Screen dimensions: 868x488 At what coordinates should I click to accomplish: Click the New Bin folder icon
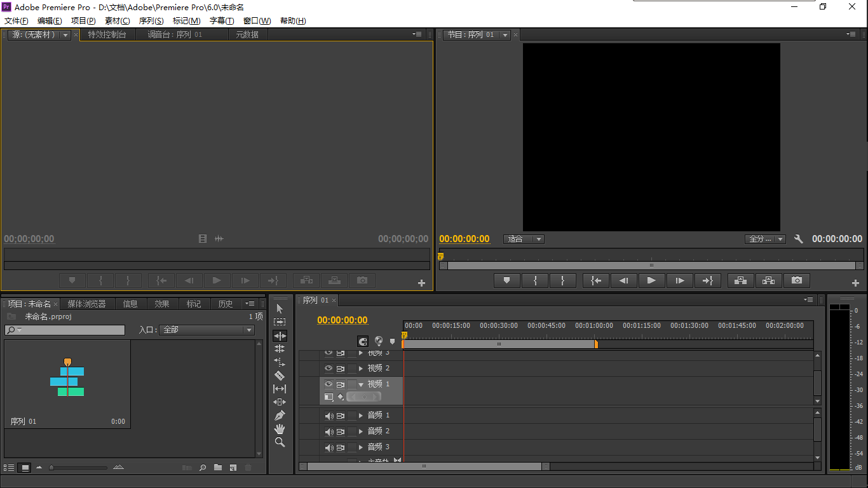218,468
